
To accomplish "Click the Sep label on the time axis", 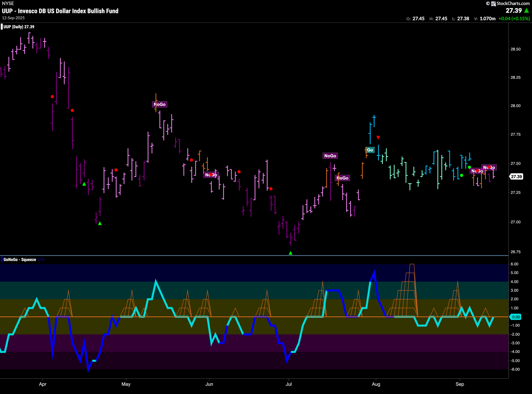I will 460,384.
